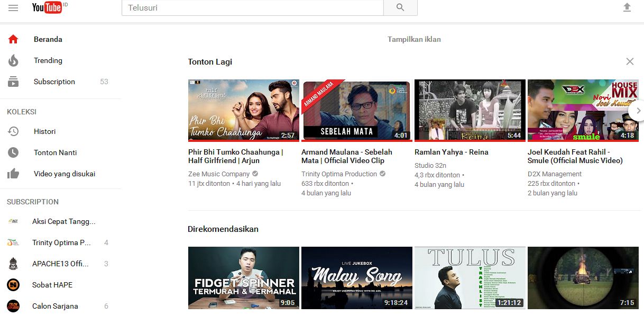The height and width of the screenshot is (315, 644).
Task: Click the search magnifier button
Action: [400, 8]
